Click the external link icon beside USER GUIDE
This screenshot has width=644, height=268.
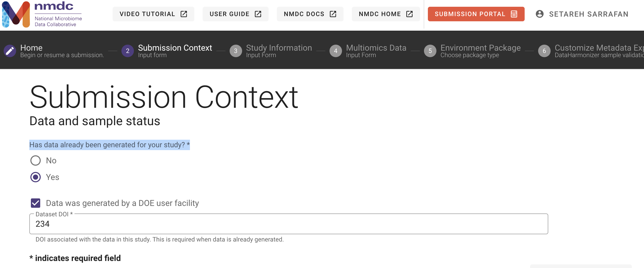click(x=258, y=14)
